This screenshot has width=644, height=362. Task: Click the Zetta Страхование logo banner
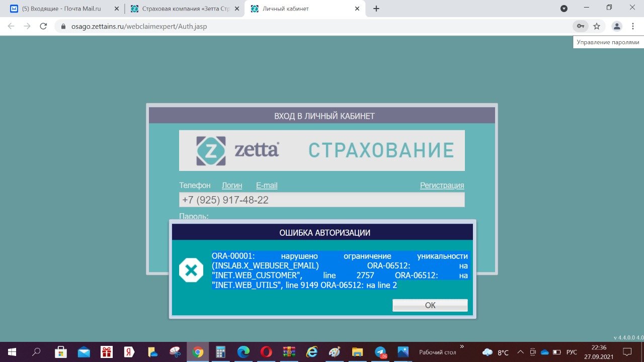(322, 150)
